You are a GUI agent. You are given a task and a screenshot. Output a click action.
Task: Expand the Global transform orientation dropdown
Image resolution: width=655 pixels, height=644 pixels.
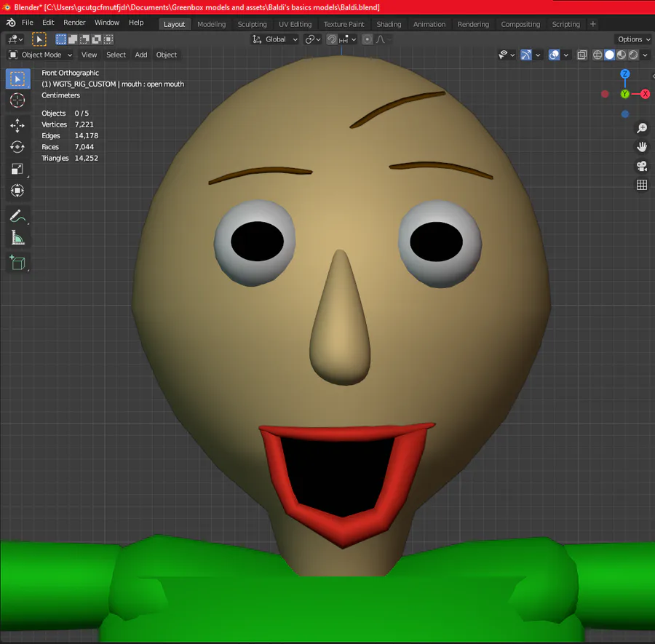(275, 39)
